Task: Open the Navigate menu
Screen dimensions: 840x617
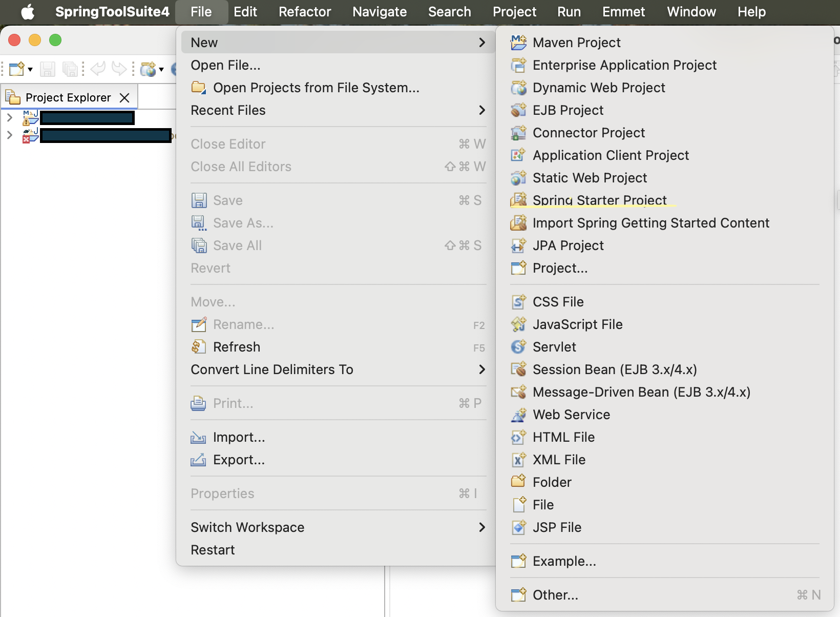Action: pos(380,12)
